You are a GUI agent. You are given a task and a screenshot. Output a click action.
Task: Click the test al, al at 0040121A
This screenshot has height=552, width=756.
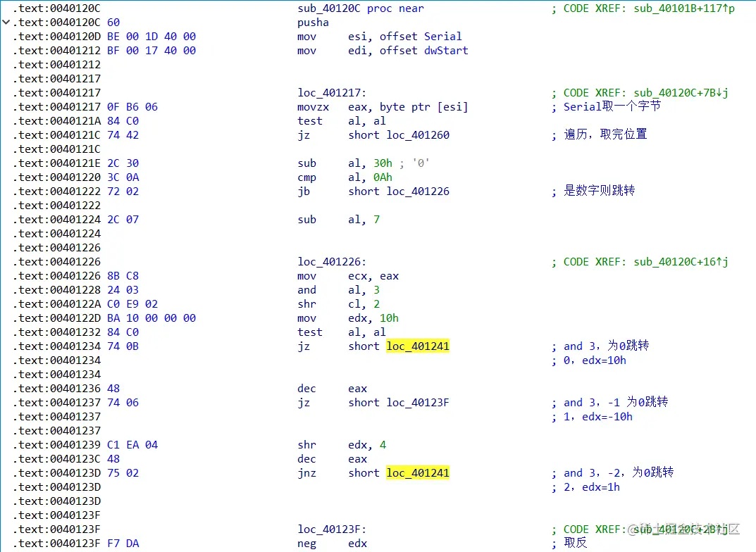click(x=342, y=120)
